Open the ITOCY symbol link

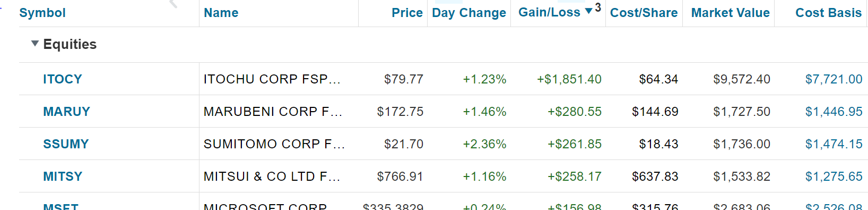[63, 79]
